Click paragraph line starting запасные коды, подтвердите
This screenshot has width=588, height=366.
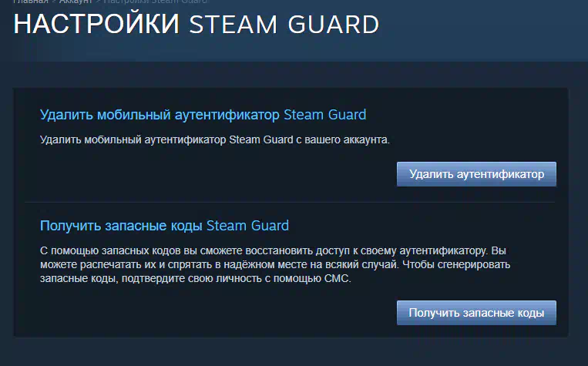pos(196,279)
